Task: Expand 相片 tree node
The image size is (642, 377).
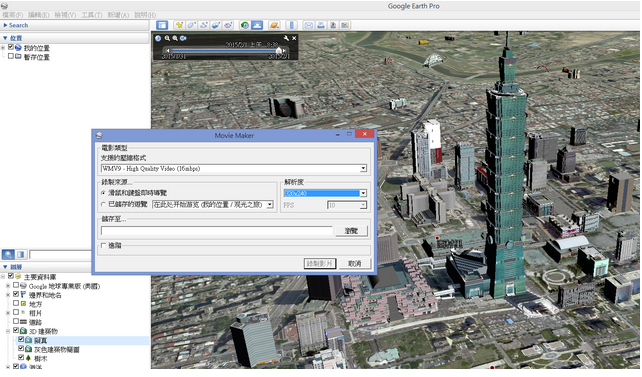Action: (8, 313)
